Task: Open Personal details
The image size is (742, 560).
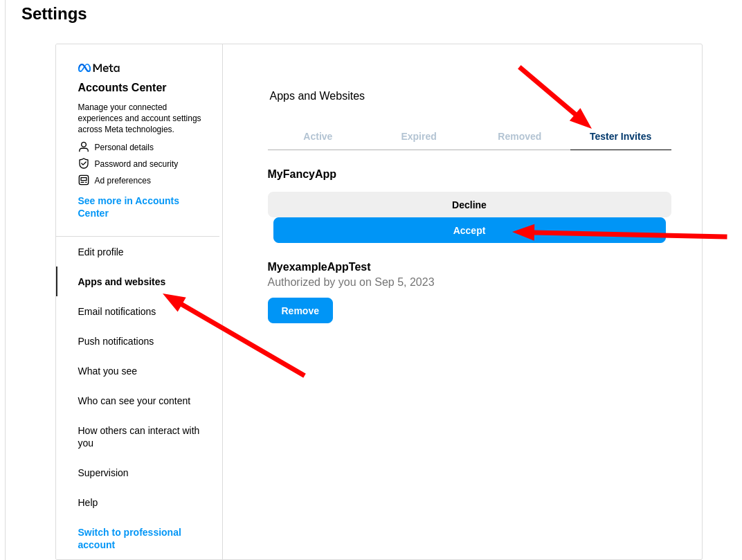Action: (124, 147)
